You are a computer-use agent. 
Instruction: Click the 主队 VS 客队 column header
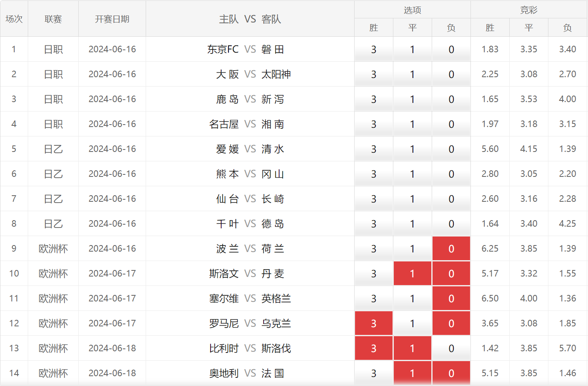pos(250,19)
